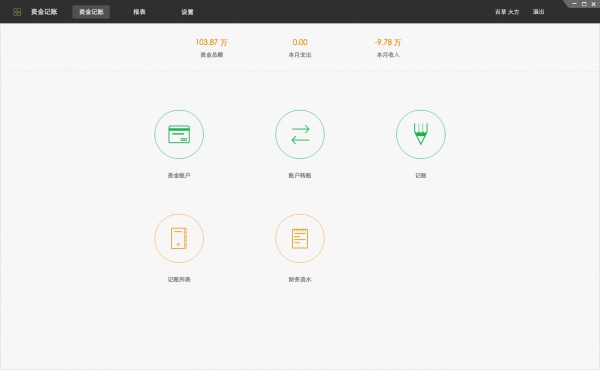Open the 财务流水 document icon
Viewport: 600px width, 370px height.
pyautogui.click(x=300, y=238)
